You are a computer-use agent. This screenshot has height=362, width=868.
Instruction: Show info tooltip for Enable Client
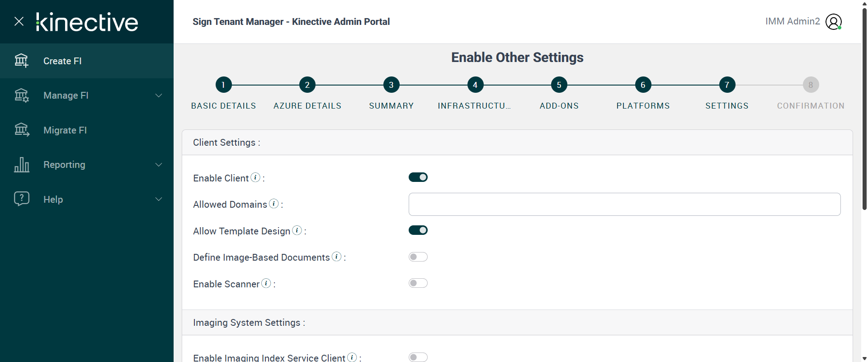click(x=255, y=177)
